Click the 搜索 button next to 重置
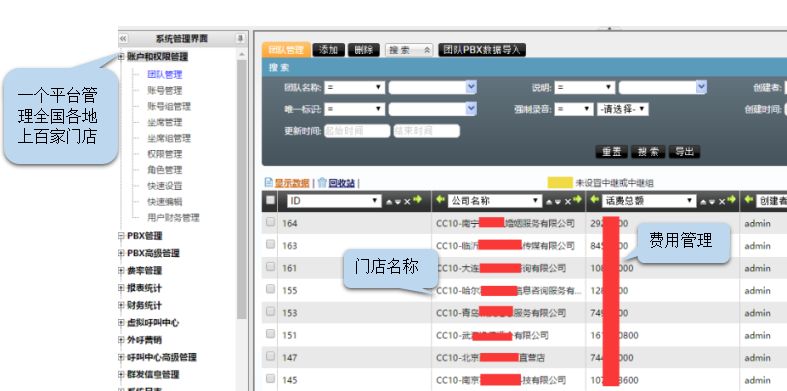The width and height of the screenshot is (787, 391). tap(648, 152)
